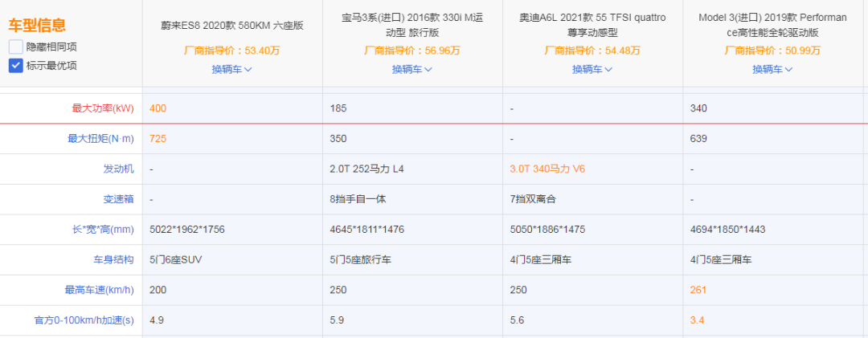Click 变速箱 row label
Screen dimensions: 868x338
(x=118, y=199)
